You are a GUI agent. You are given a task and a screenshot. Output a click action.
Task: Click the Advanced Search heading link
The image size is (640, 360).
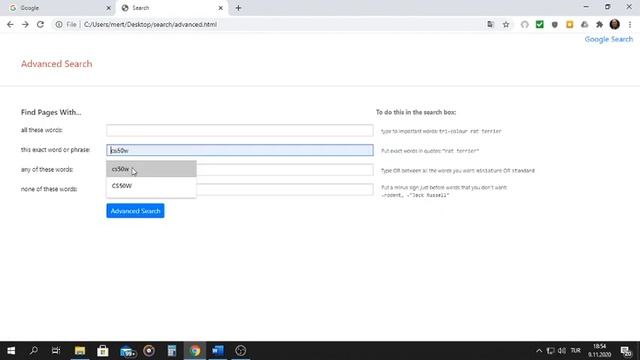[x=56, y=64]
